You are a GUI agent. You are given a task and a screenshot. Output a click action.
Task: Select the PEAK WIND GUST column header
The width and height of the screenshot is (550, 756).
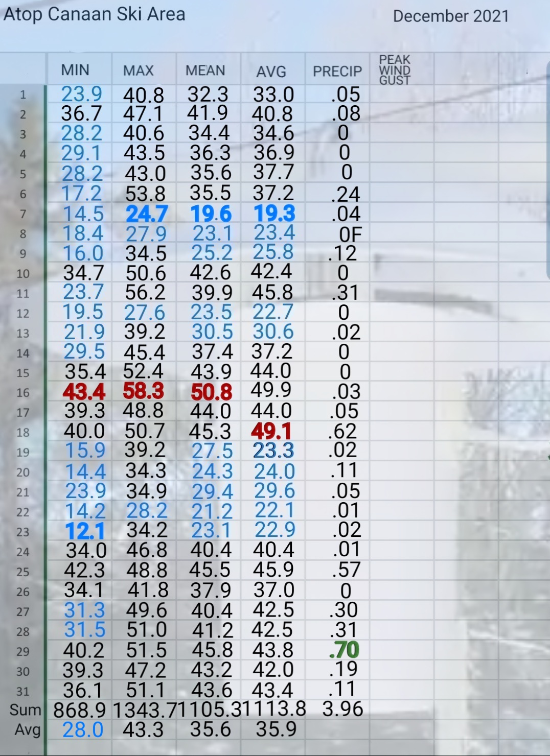click(x=395, y=70)
